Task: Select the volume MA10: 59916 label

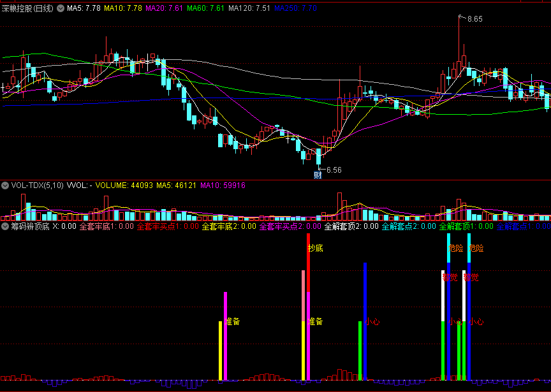Action: 223,185
